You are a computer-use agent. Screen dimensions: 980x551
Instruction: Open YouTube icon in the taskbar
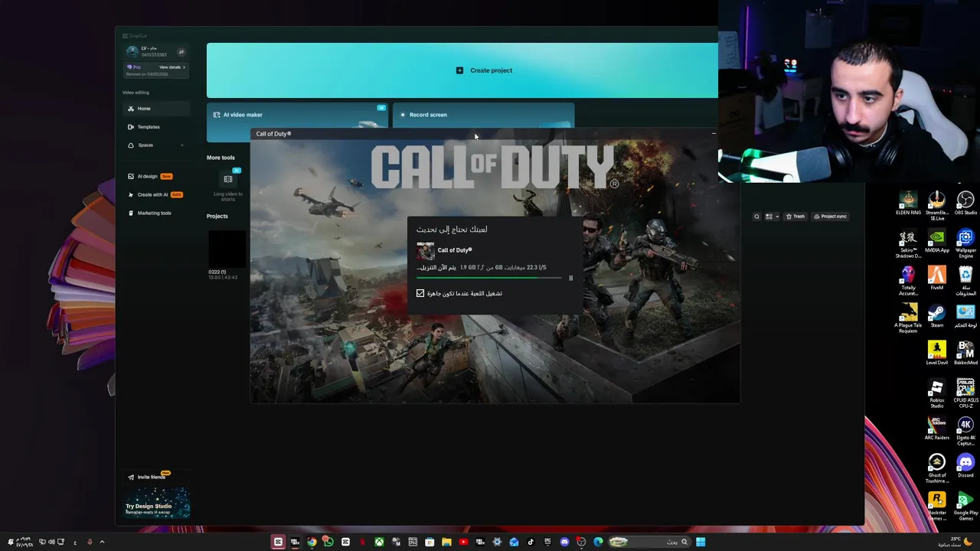point(463,542)
